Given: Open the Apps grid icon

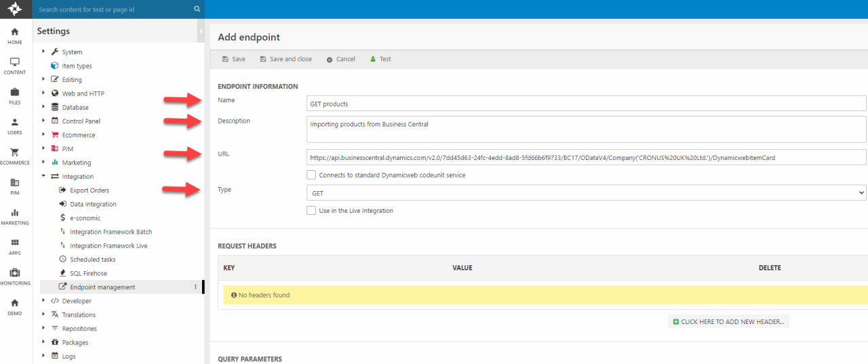Looking at the screenshot, I should tap(15, 246).
